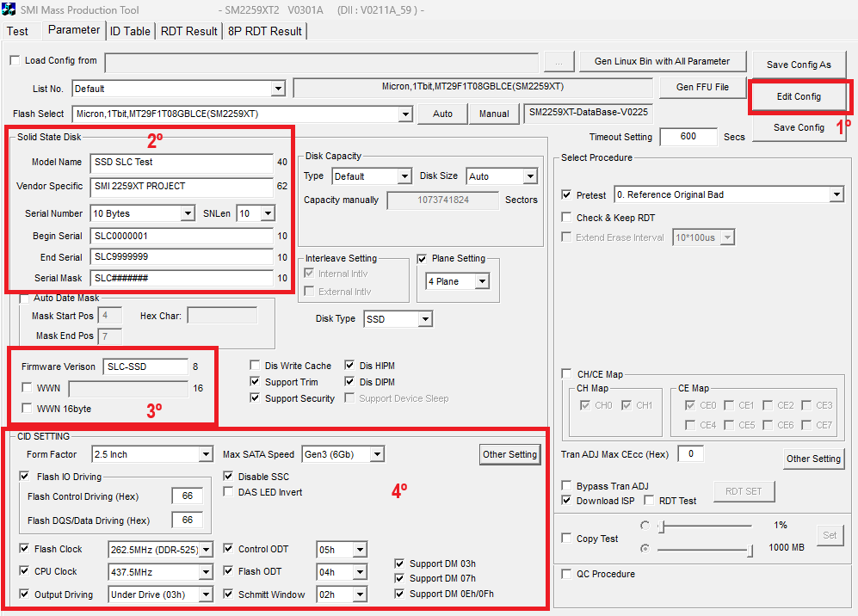Open the CPU Clock dropdown
The height and width of the screenshot is (616, 858).
tap(206, 571)
